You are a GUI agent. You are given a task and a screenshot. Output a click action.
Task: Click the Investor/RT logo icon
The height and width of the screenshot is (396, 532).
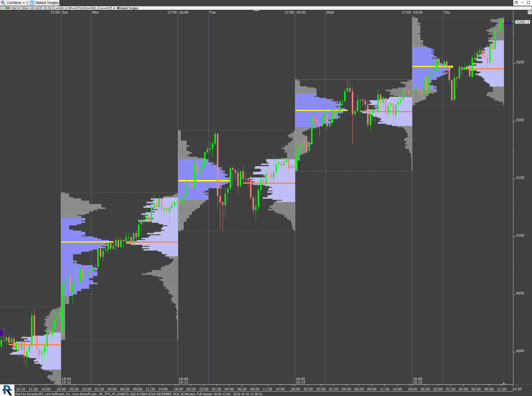pos(7,390)
